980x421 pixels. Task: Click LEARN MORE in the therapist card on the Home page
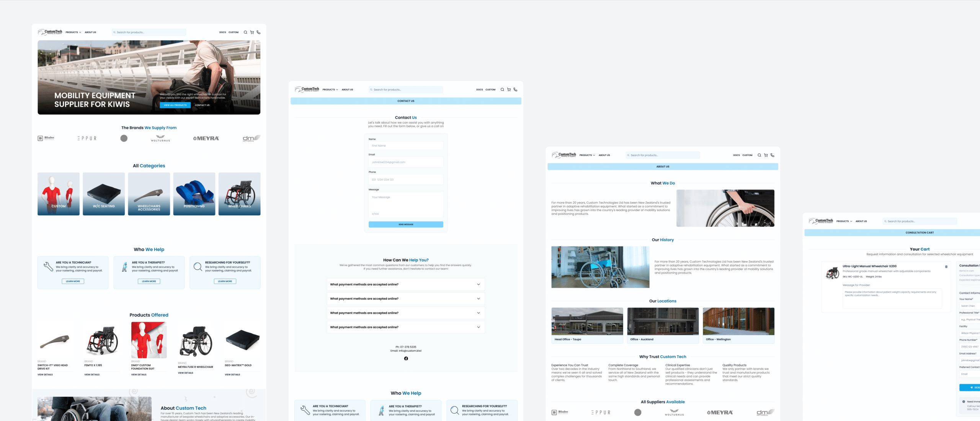tap(149, 281)
